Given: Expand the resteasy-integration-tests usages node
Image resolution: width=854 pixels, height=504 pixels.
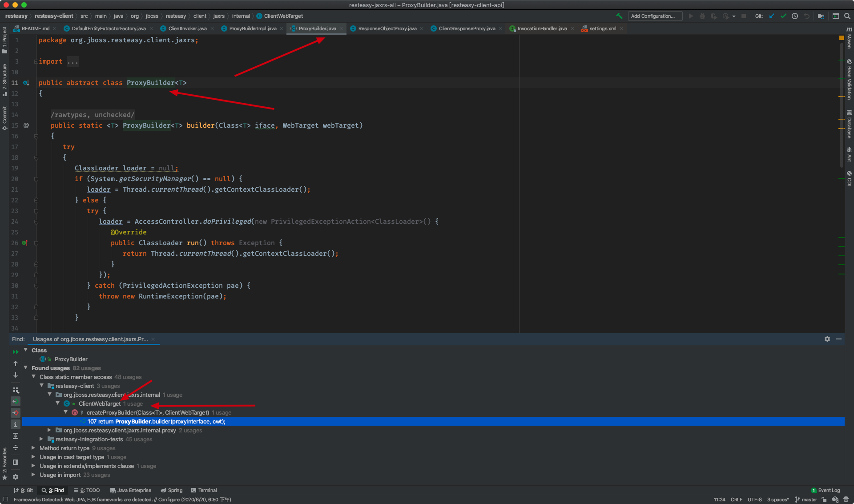Looking at the screenshot, I should (x=41, y=439).
